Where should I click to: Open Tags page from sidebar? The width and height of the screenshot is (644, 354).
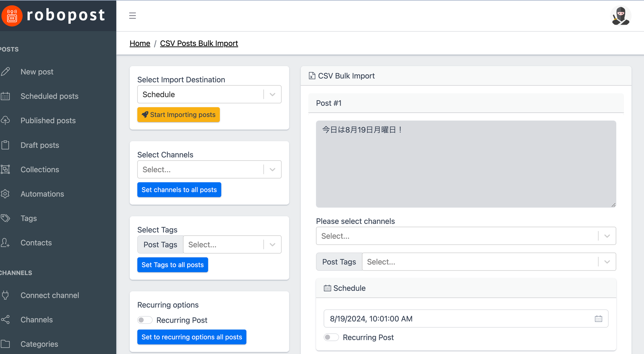point(29,218)
